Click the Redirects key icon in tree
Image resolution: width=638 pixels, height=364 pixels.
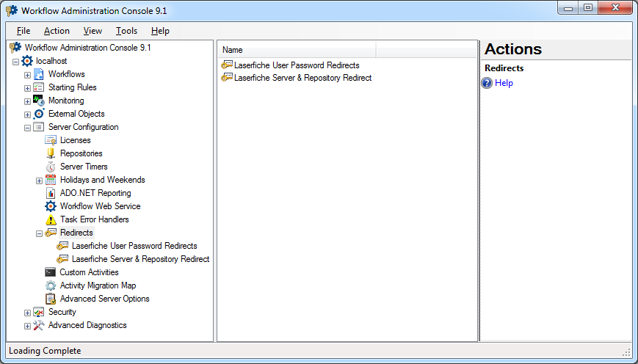51,233
